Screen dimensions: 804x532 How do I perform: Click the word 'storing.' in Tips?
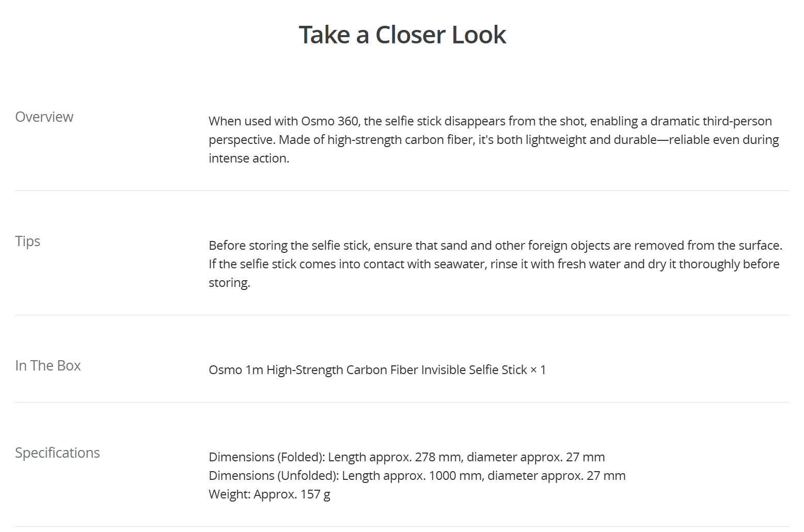[x=229, y=283]
